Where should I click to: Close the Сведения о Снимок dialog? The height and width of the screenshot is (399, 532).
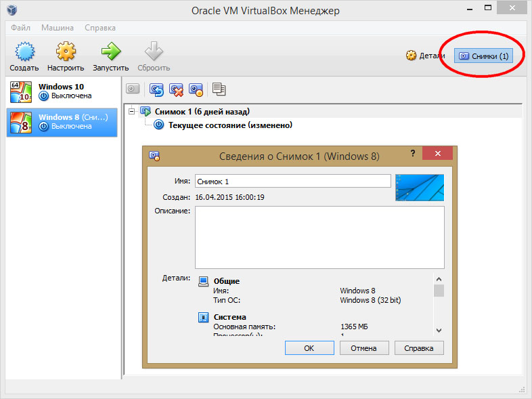click(438, 154)
